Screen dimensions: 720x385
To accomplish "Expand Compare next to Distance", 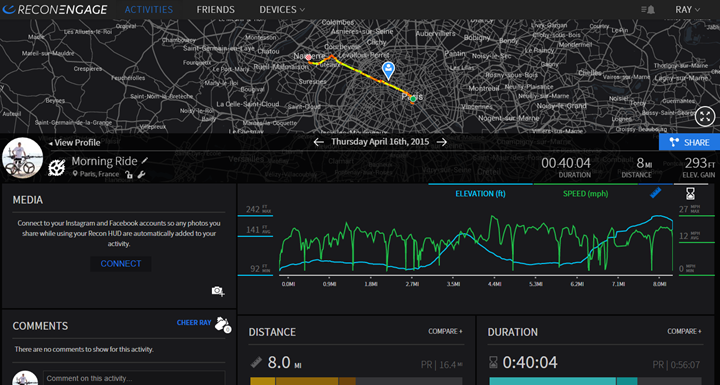I will [x=445, y=331].
